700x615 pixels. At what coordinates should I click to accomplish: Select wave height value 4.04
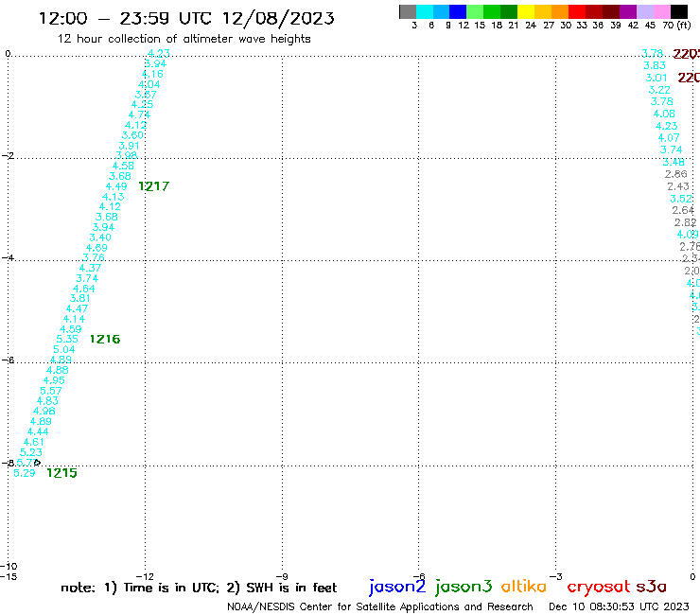point(149,84)
